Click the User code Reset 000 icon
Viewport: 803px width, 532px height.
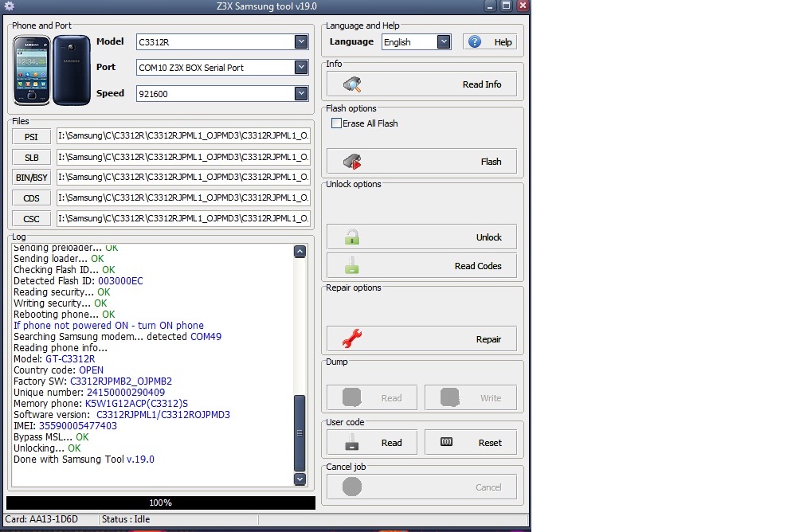(x=447, y=442)
